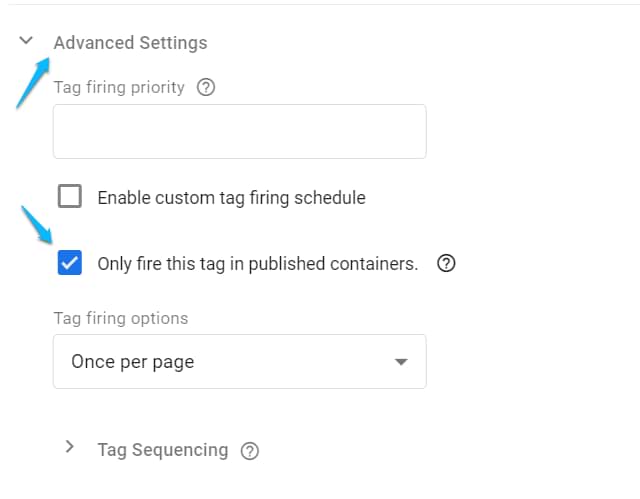Uncheck the published containers checkbox
This screenshot has width=640, height=499.
[70, 263]
